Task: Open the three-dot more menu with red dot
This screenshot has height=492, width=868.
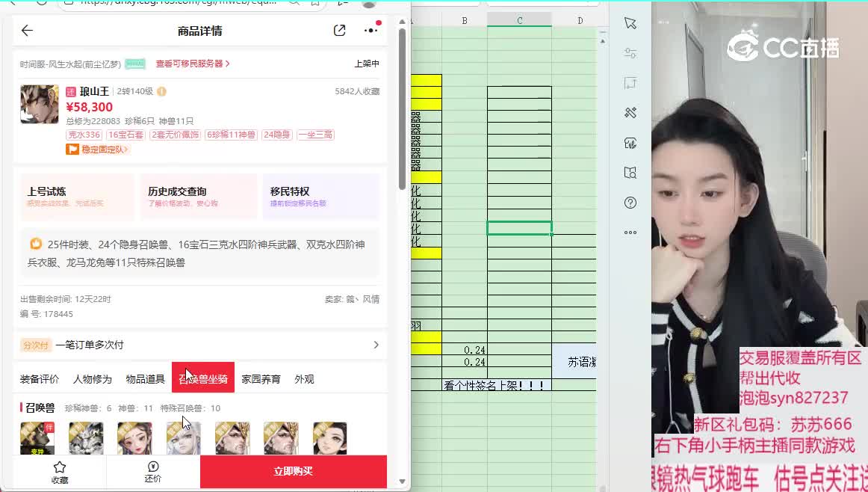Action: tap(371, 29)
